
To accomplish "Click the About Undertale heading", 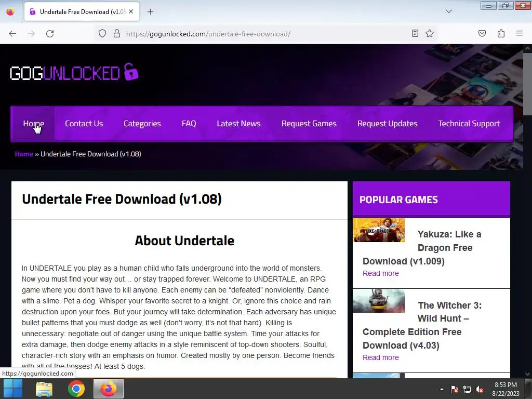I will point(184,241).
